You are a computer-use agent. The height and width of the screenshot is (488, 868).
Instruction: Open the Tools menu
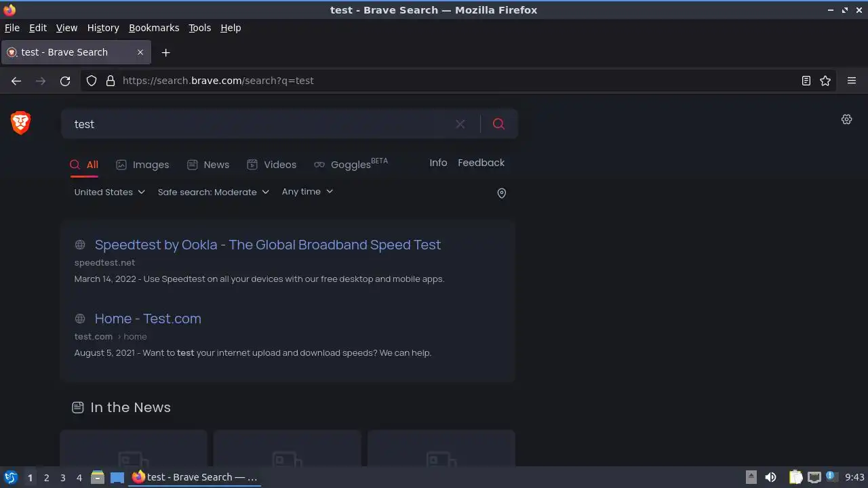pos(199,28)
